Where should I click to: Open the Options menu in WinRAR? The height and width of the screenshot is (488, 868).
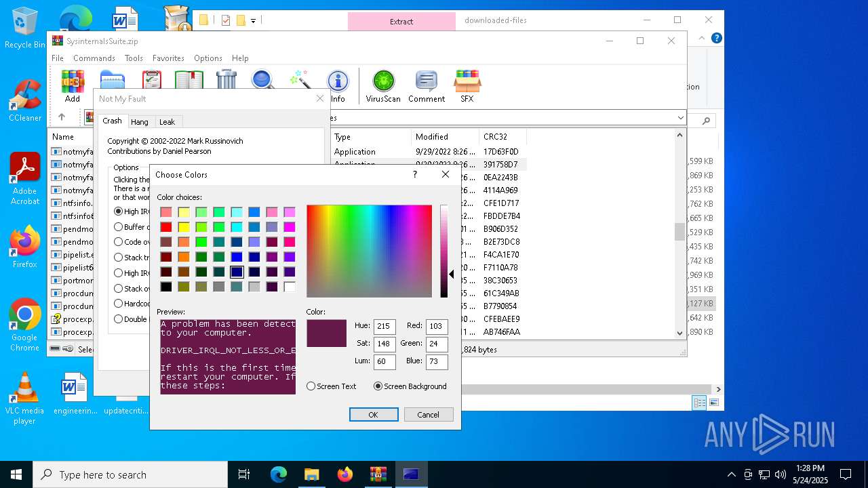208,58
